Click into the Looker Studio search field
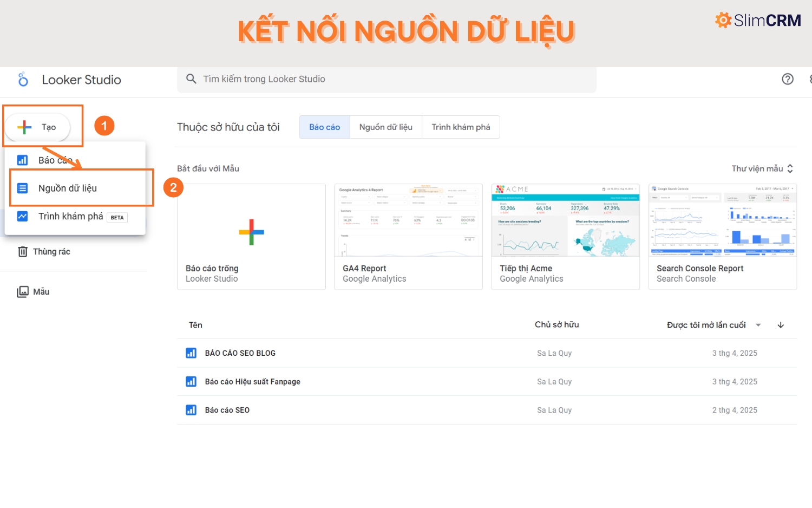812x508 pixels. pos(387,79)
